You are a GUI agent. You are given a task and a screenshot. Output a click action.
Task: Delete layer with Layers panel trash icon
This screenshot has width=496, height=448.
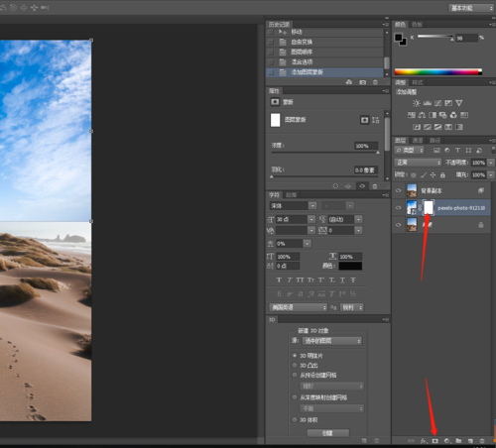(482, 441)
